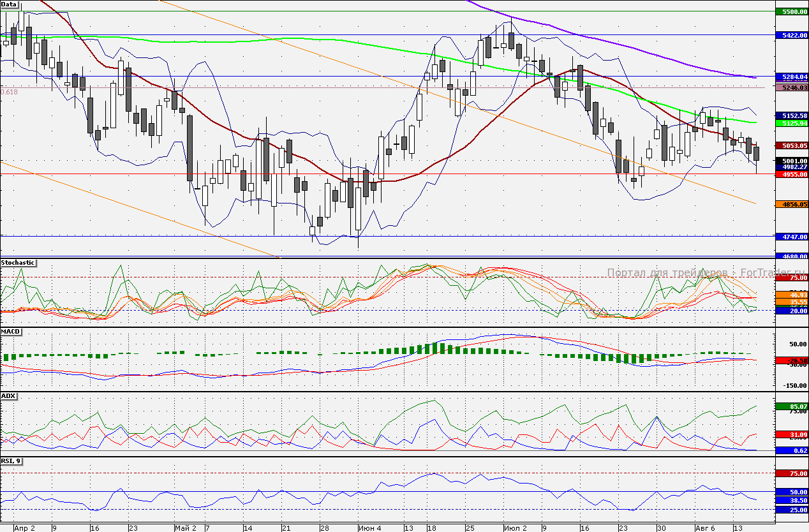Select the Июн 4 date marker
The height and width of the screenshot is (532, 809).
point(370,528)
